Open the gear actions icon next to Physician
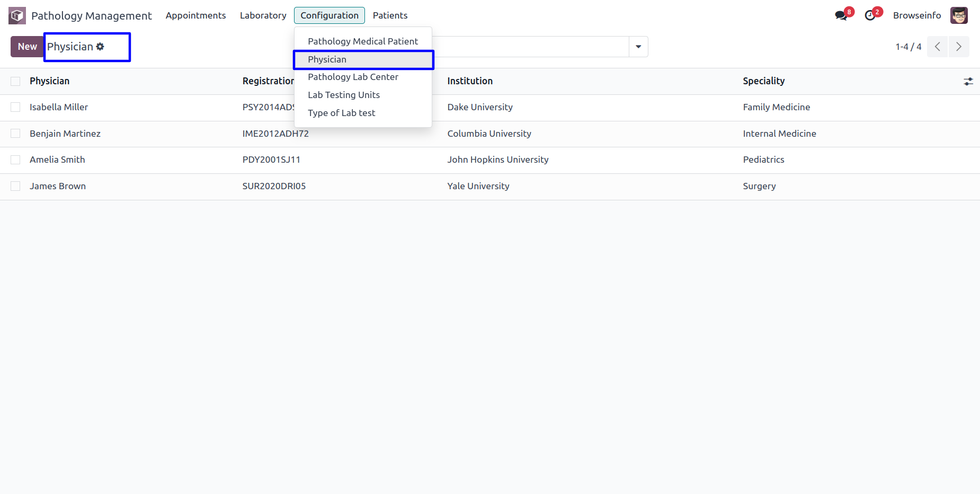This screenshot has height=494, width=980. (100, 47)
